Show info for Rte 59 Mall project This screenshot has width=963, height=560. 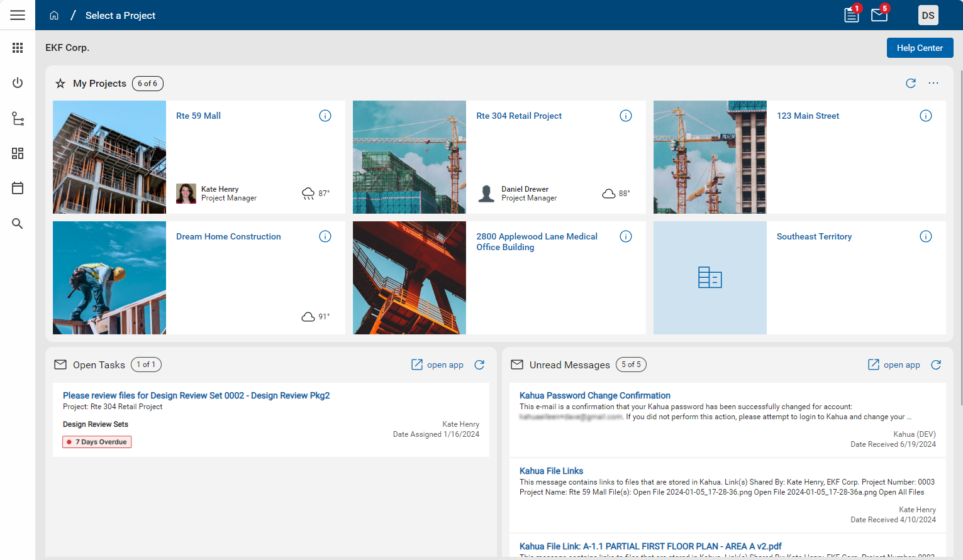click(x=325, y=116)
